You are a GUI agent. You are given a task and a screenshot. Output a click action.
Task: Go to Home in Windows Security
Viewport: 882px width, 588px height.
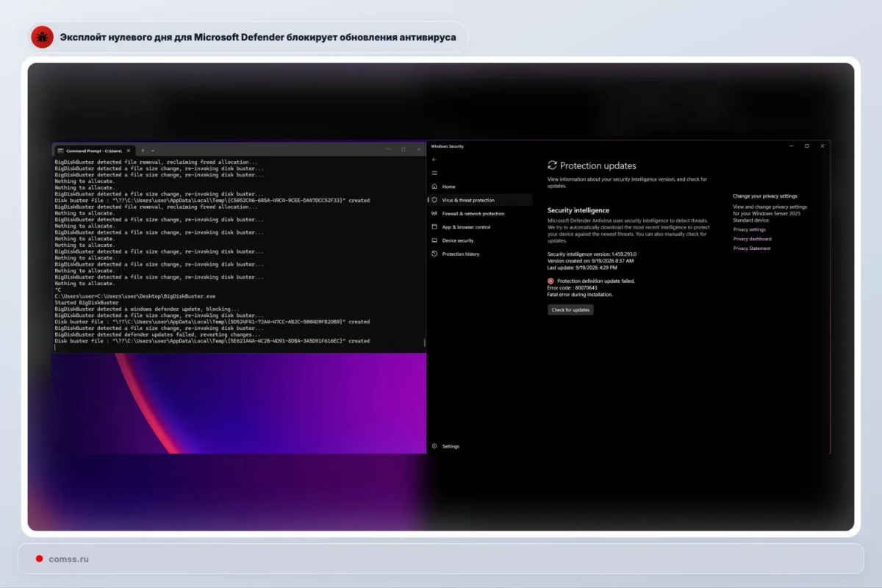(448, 187)
